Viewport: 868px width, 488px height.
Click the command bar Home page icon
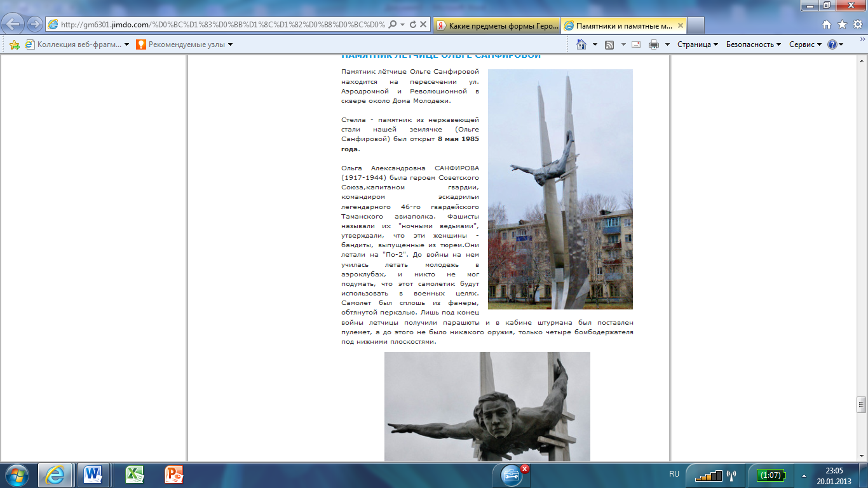(581, 44)
